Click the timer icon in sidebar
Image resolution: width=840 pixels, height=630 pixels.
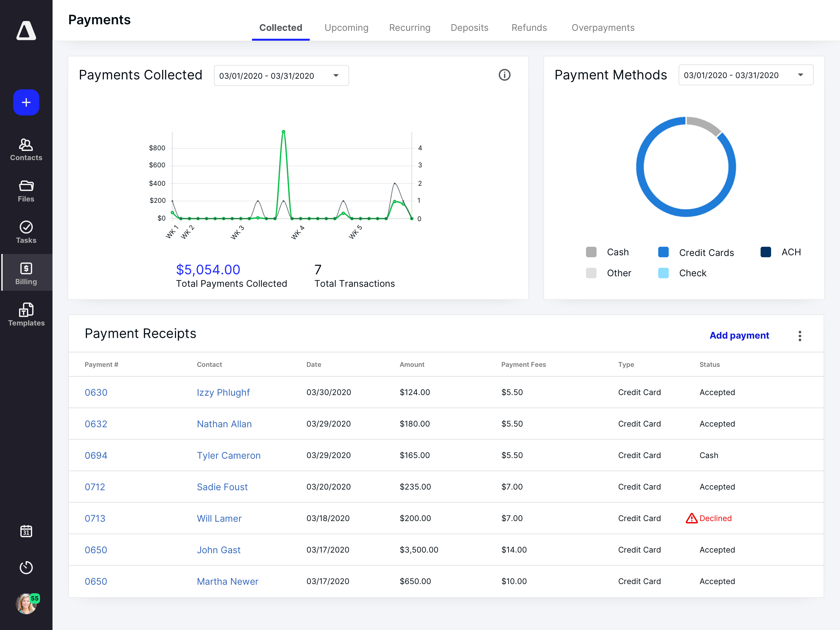(26, 567)
